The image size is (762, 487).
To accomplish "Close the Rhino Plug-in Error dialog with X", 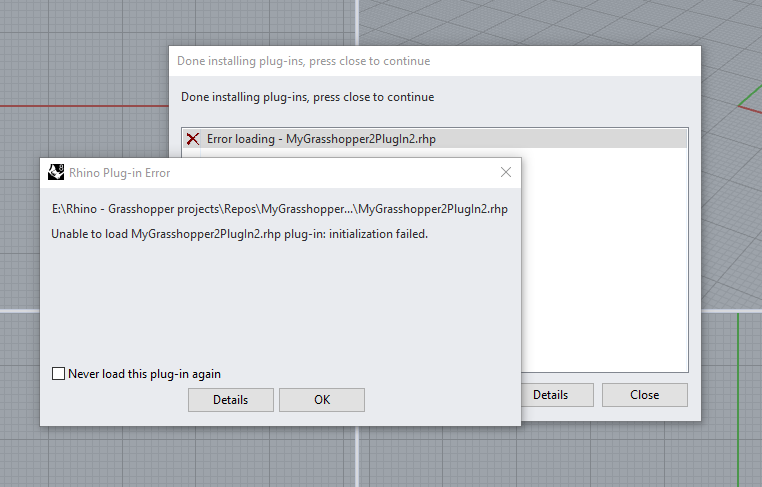I will 506,172.
